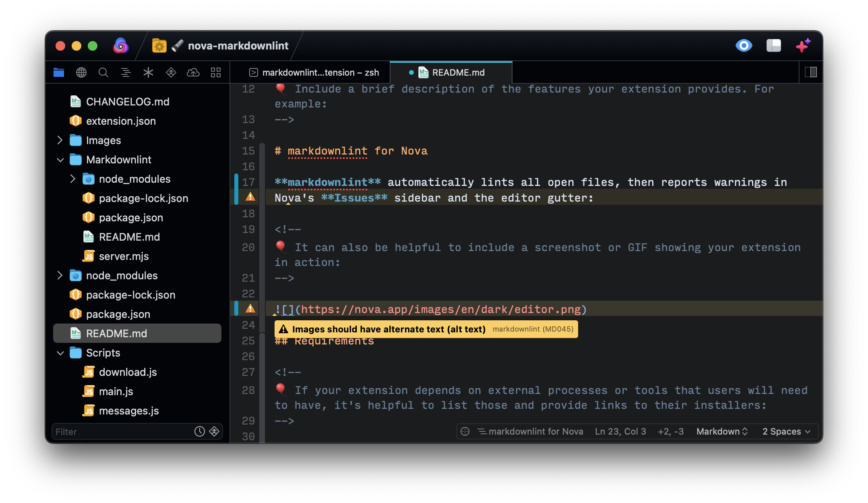868x503 pixels.
Task: Open the Publish cloud sidebar icon
Action: click(193, 72)
